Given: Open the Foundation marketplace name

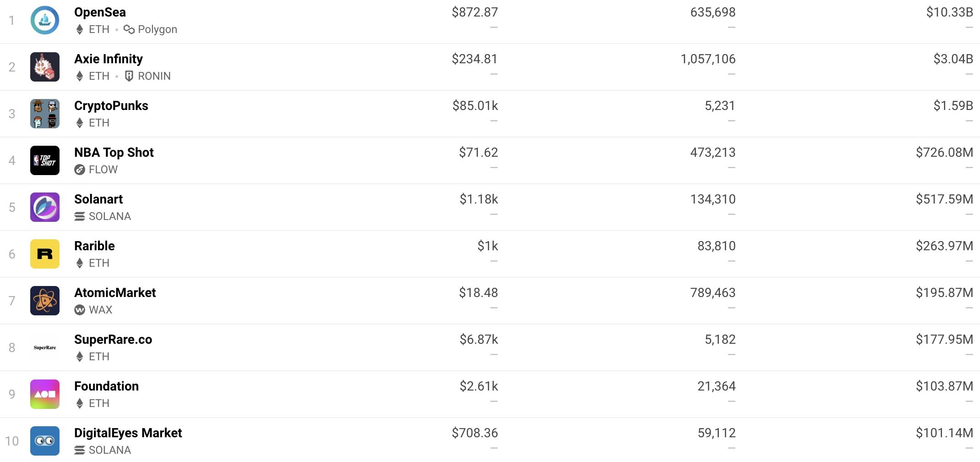Looking at the screenshot, I should click(106, 386).
